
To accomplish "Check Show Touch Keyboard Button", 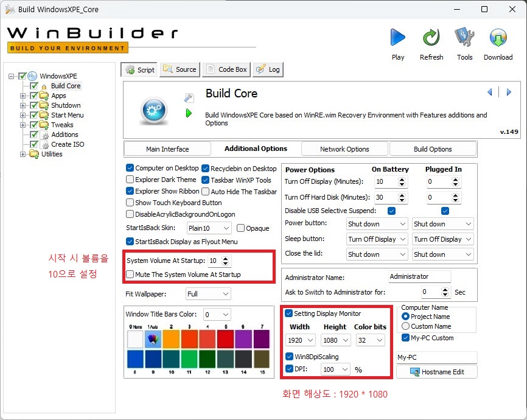I will (130, 203).
